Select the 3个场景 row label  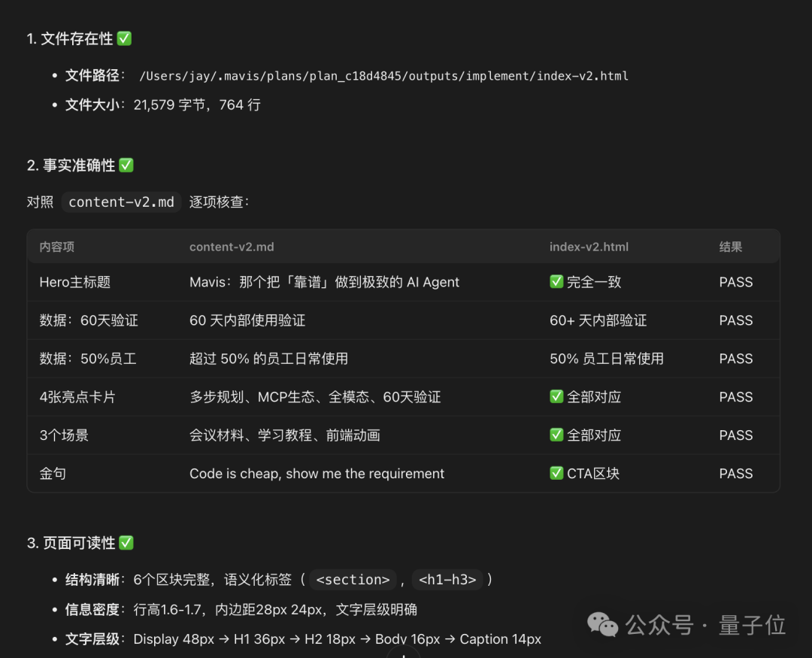[x=64, y=435]
